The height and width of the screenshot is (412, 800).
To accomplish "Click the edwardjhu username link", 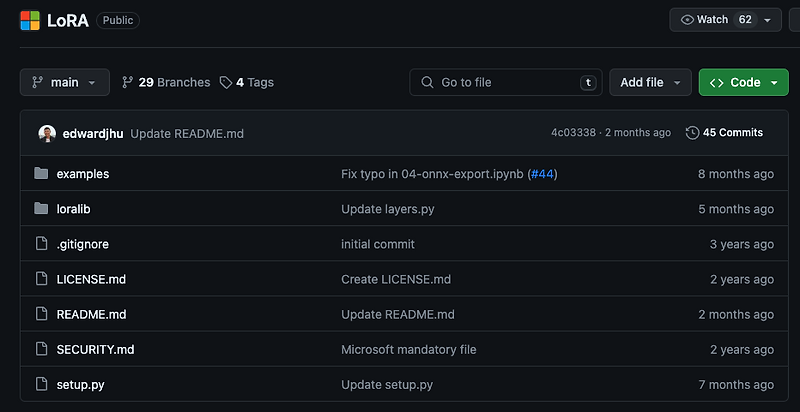I will (x=93, y=134).
